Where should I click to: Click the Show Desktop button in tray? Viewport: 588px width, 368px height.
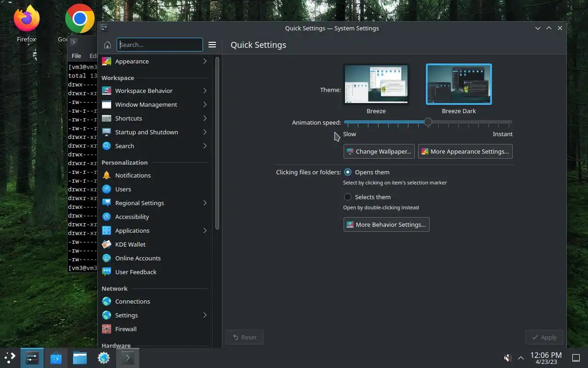point(576,358)
